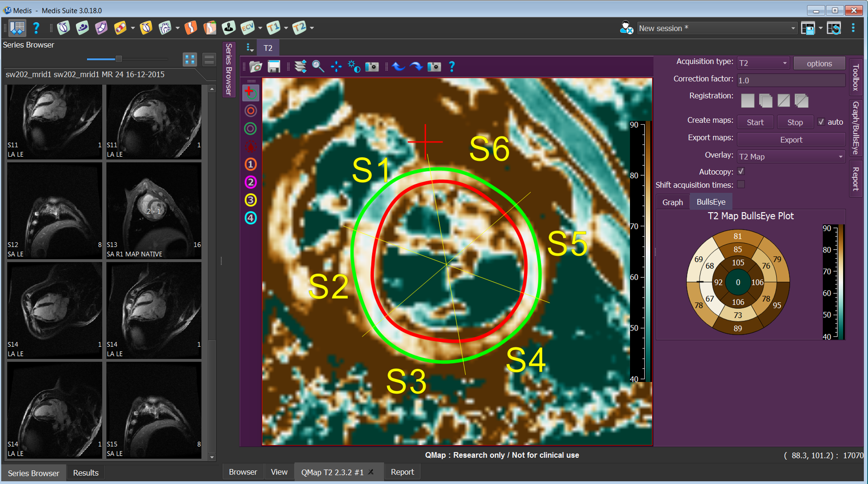868x484 pixels.
Task: Open the window/level brightness tool
Action: point(354,67)
